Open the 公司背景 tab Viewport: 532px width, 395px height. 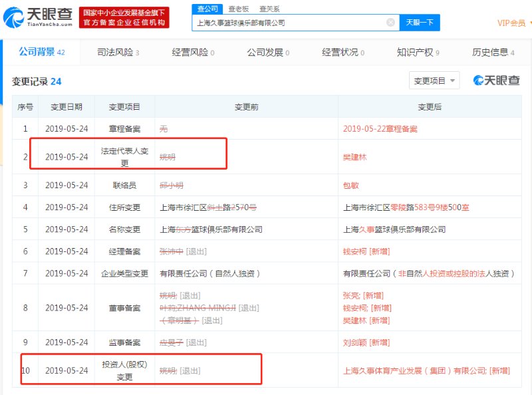coord(42,52)
